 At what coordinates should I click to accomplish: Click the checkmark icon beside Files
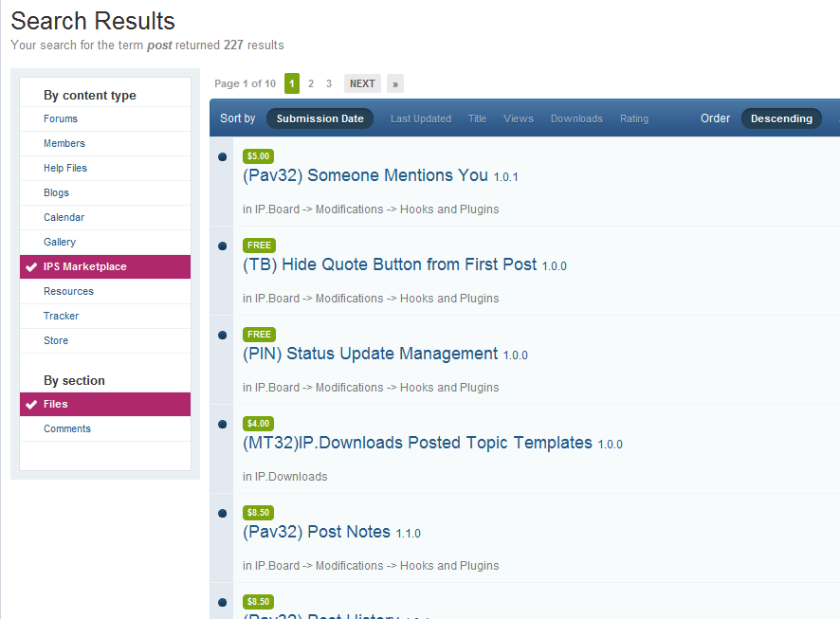[x=32, y=405]
